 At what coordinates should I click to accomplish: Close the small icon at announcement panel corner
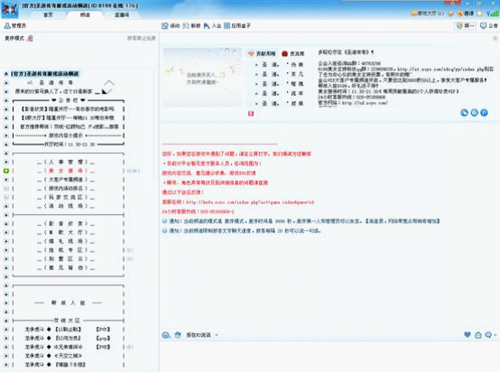click(495, 38)
